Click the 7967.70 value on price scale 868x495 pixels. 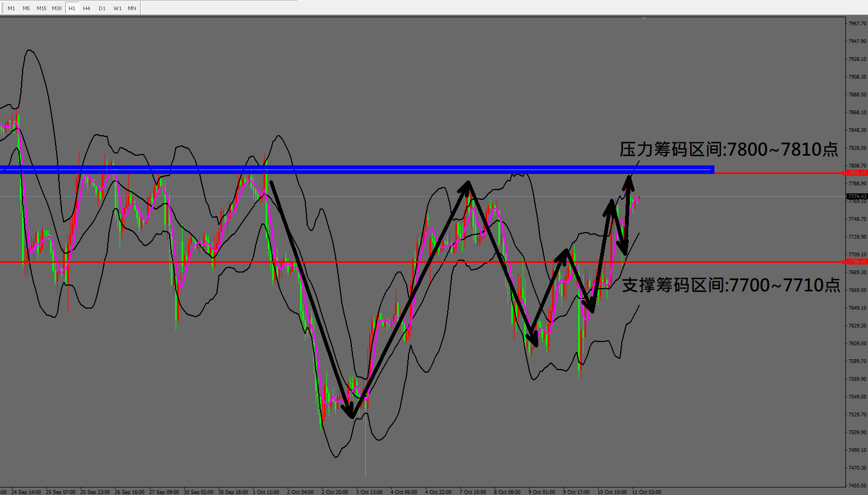click(857, 24)
